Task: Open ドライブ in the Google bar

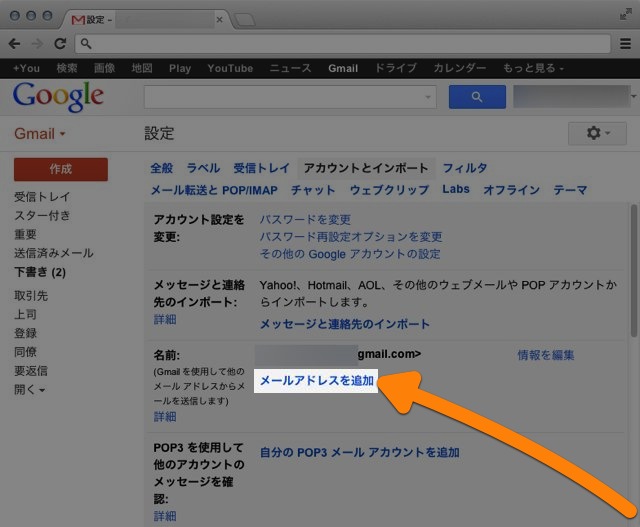Action: [396, 68]
